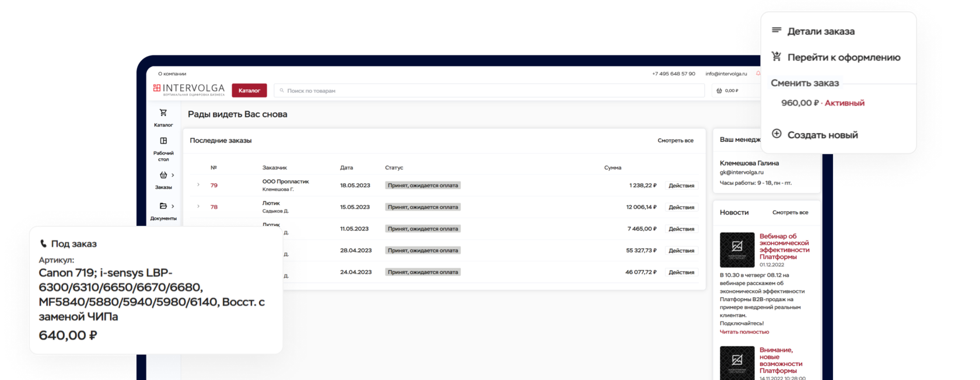
Task: Click the plus icon by Создать новый
Action: click(776, 134)
